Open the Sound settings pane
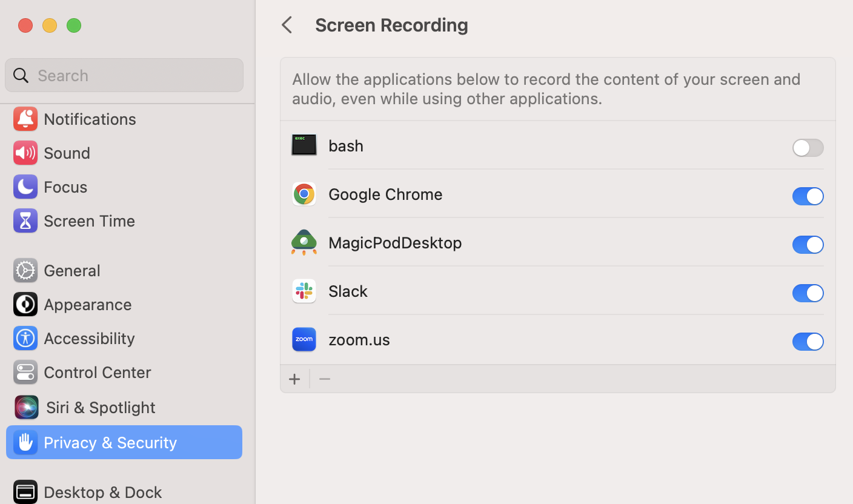This screenshot has width=853, height=504. (124, 153)
